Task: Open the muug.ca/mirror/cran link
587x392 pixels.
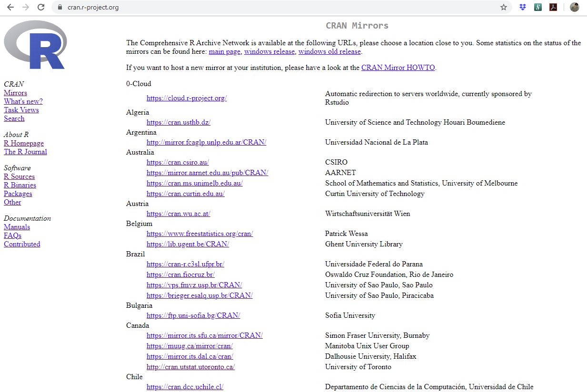Action: 189,346
